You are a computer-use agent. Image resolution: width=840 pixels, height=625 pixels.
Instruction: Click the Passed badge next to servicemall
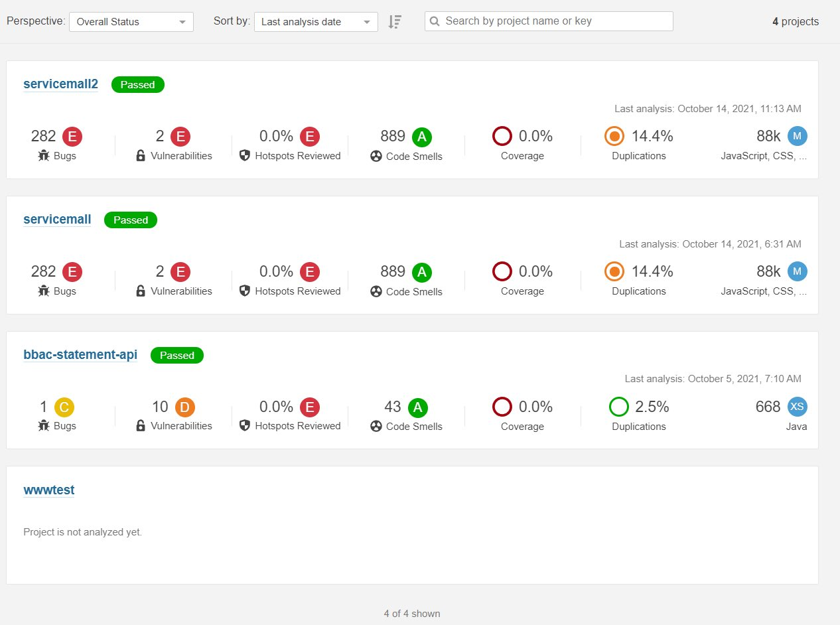131,220
